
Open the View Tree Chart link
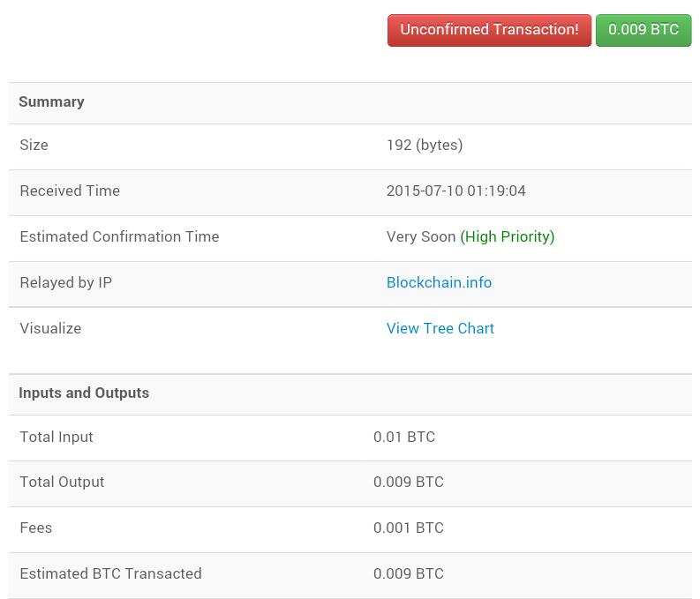pos(440,328)
